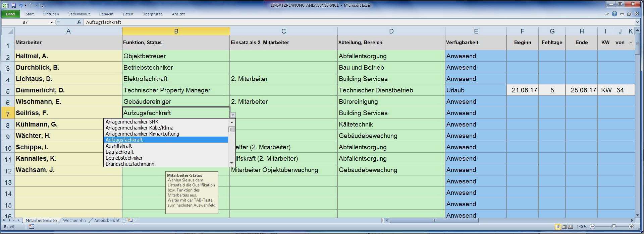This screenshot has height=234, width=644.
Task: Switch to the Mitarbeiterliste sheet tab
Action: tap(41, 221)
